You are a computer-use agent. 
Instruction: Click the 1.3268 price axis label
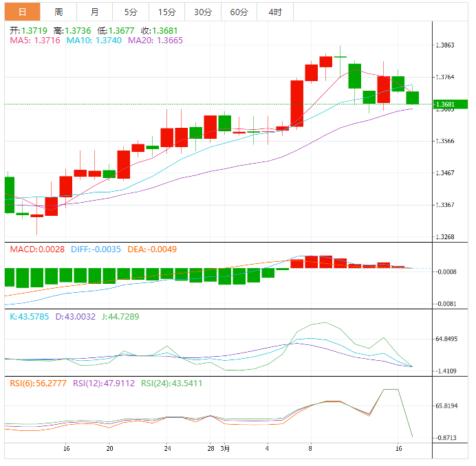pyautogui.click(x=445, y=237)
